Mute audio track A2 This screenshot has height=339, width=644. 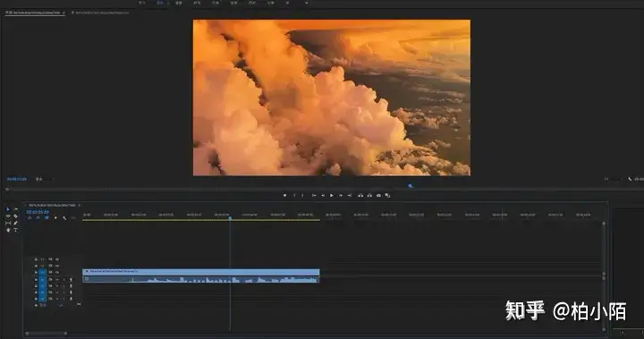[57, 285]
